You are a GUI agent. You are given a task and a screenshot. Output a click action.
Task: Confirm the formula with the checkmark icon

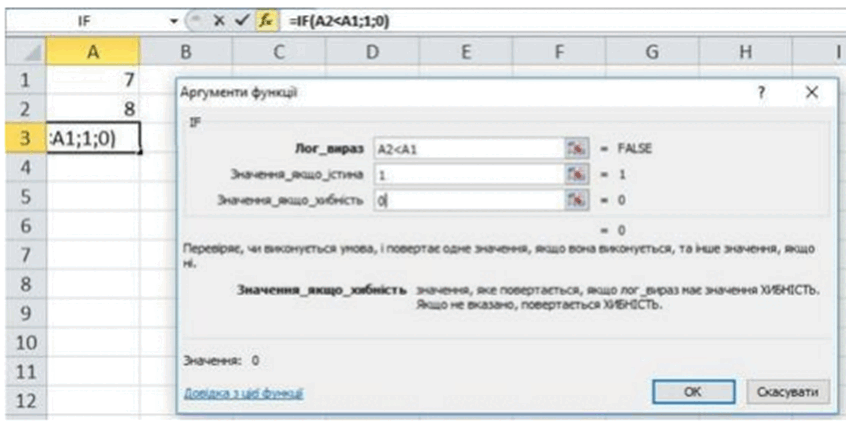click(243, 20)
